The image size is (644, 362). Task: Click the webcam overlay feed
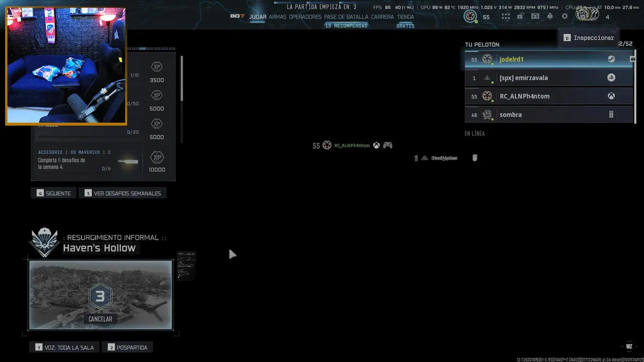coord(66,66)
